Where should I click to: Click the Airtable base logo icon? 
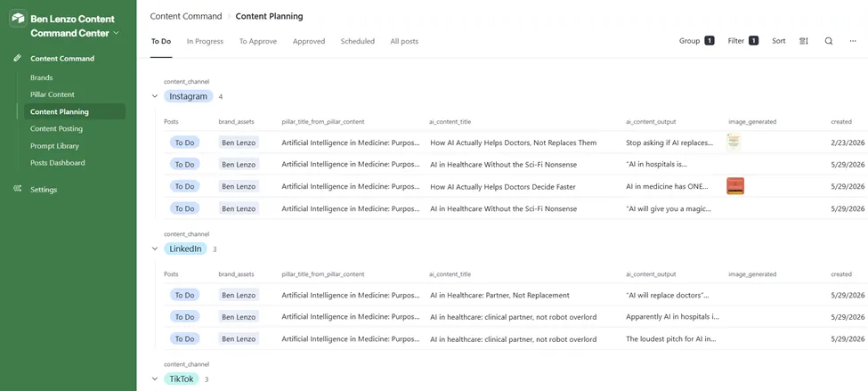coord(19,19)
